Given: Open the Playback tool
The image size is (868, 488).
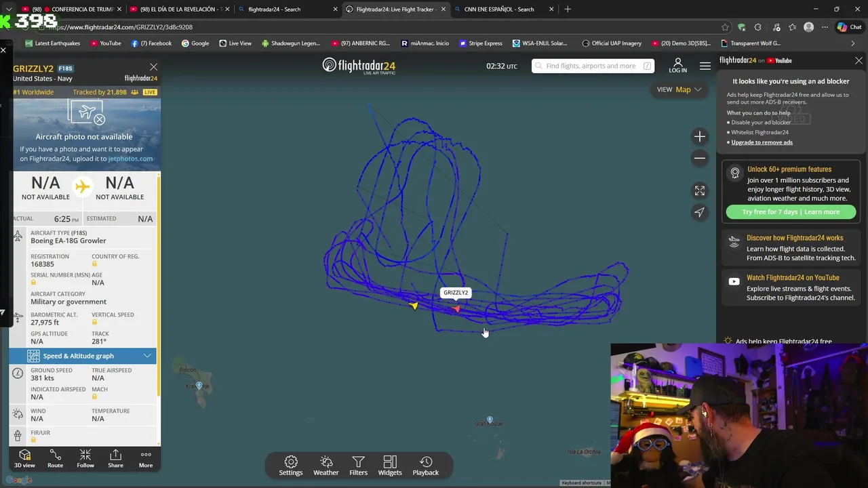Looking at the screenshot, I should [x=426, y=466].
